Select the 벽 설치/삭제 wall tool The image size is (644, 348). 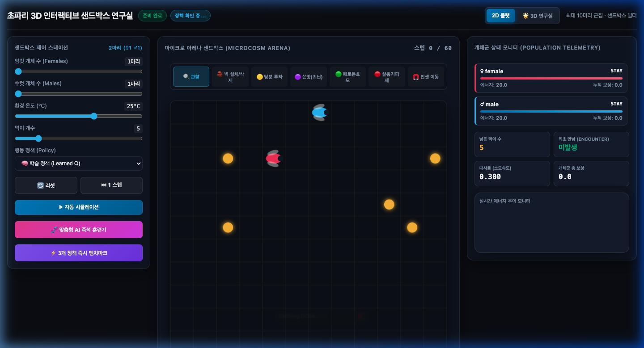tap(230, 76)
